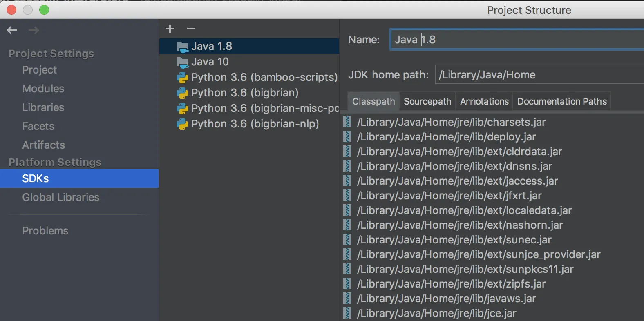Screen dimensions: 644x321
Task: Click Python icon for bigbrian-nlp SDK
Action: point(182,124)
